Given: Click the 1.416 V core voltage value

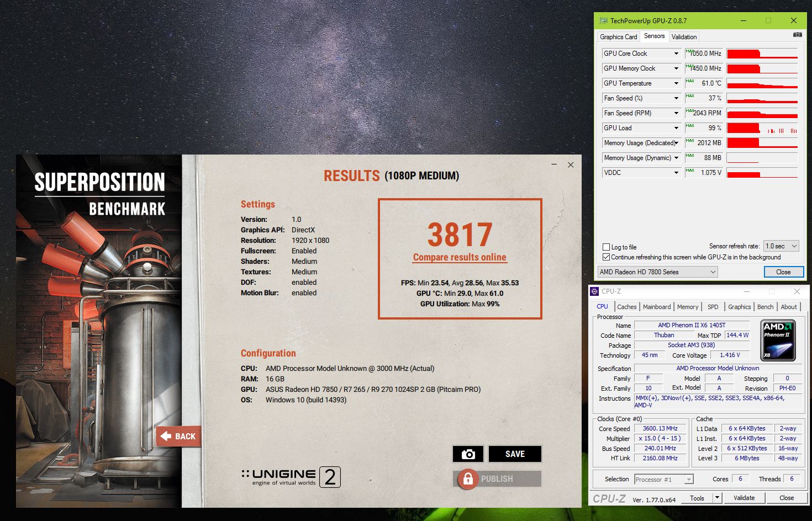Looking at the screenshot, I should pyautogui.click(x=730, y=355).
